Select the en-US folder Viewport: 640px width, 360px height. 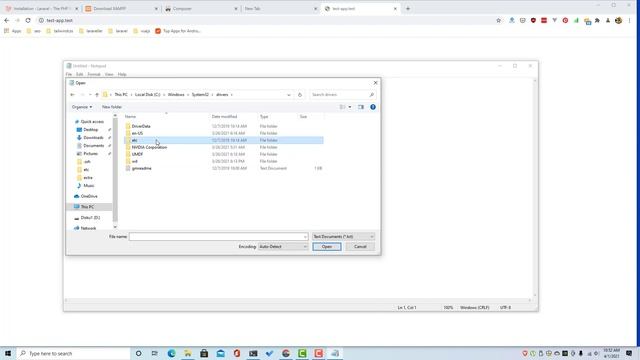coord(137,133)
